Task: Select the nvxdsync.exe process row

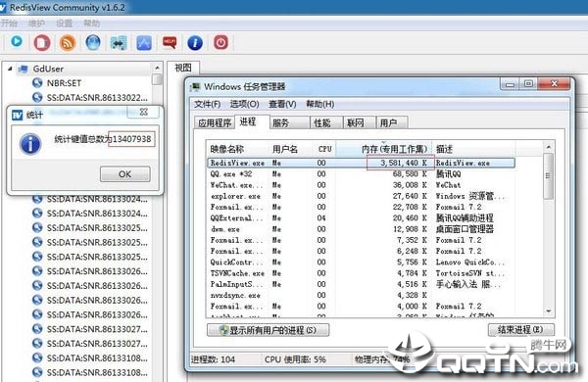Action: point(361,296)
